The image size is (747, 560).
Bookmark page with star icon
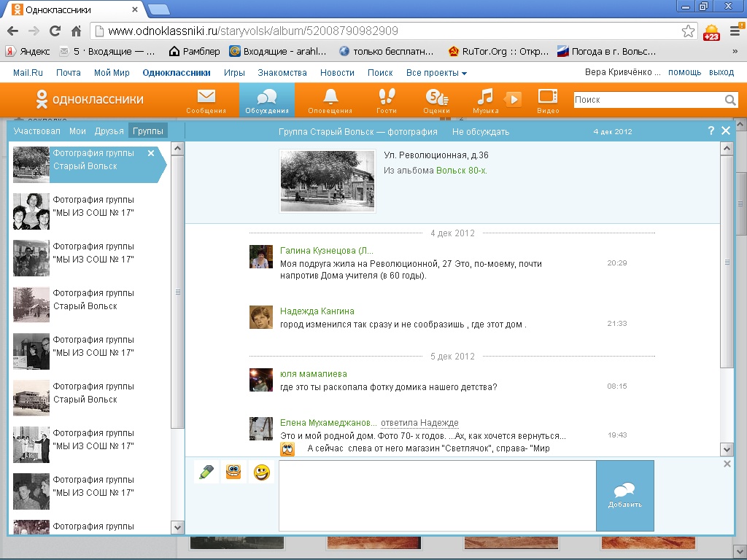click(x=688, y=31)
